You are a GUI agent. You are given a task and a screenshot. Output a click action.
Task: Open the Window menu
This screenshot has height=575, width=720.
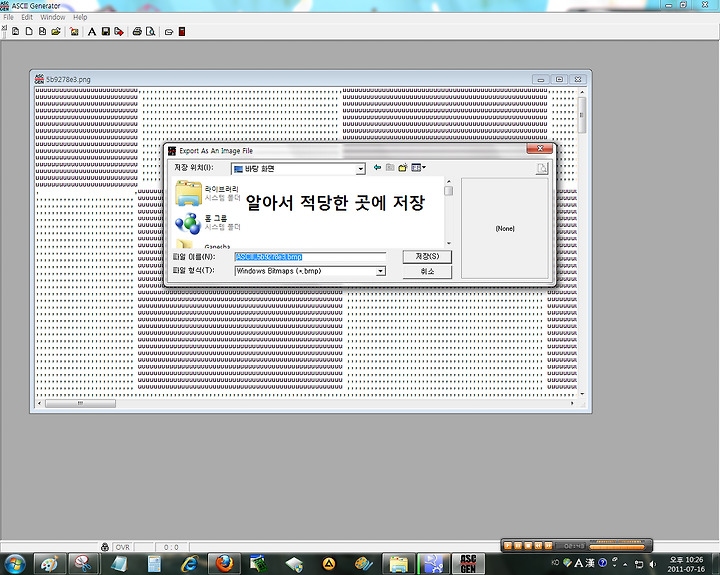(x=53, y=17)
